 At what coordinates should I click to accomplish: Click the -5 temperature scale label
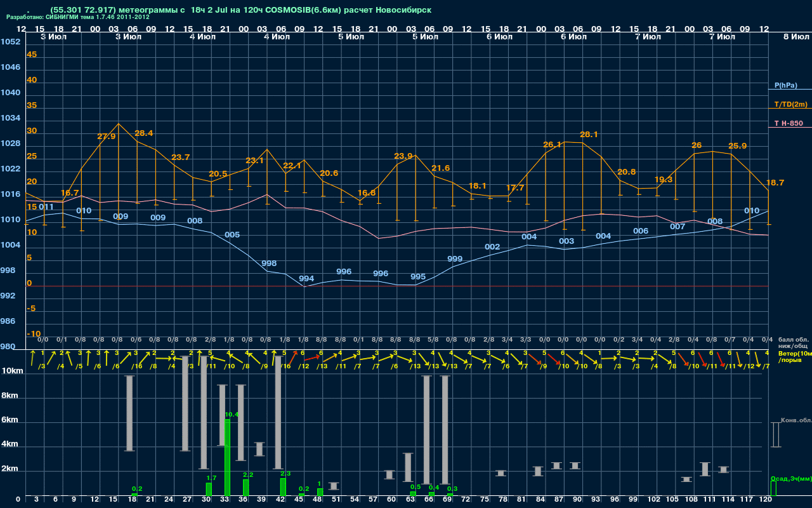(32, 309)
